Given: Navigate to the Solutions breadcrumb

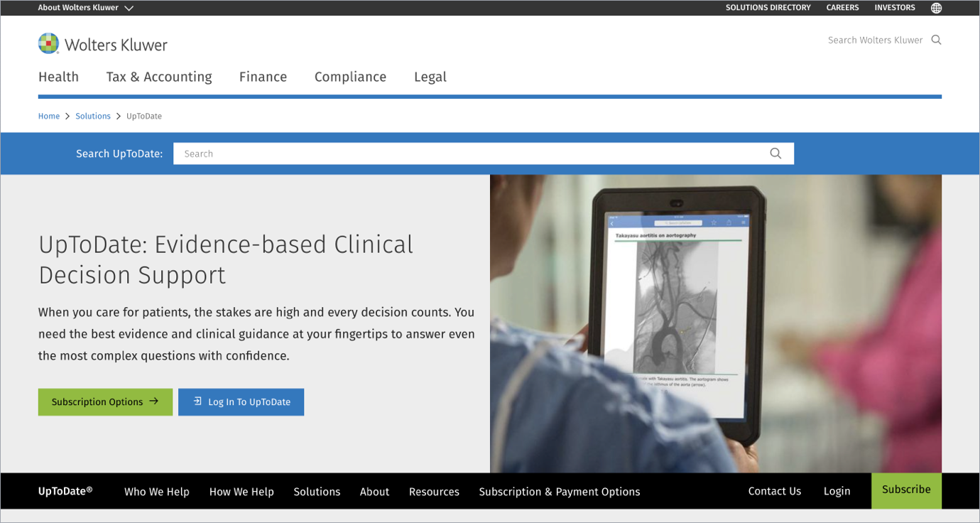Looking at the screenshot, I should [x=93, y=116].
